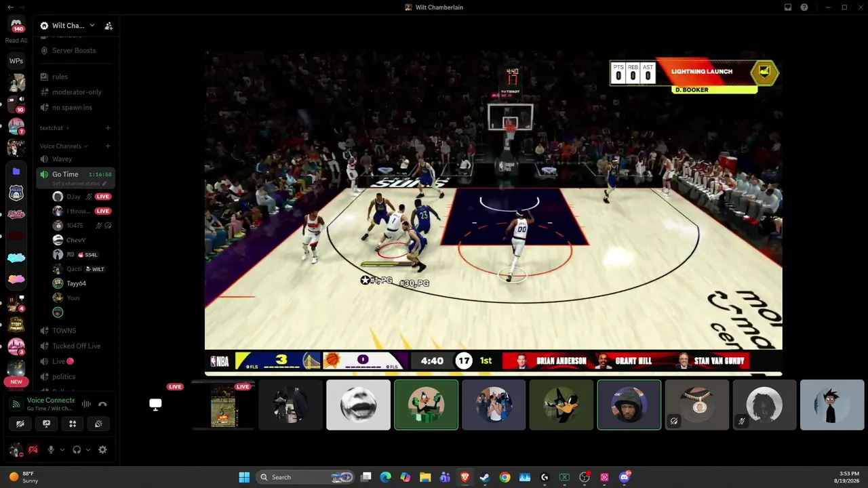The image size is (868, 488).
Task: Open Server Boosts
Action: pyautogui.click(x=74, y=50)
